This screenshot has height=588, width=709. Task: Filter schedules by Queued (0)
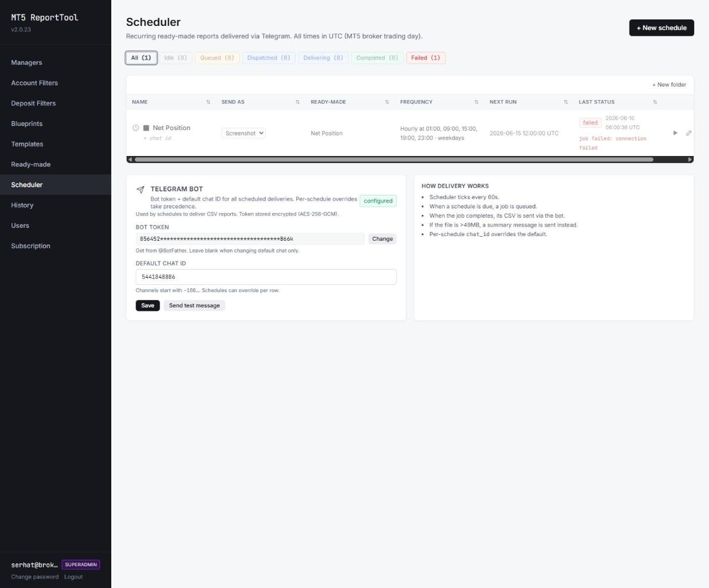tap(217, 58)
